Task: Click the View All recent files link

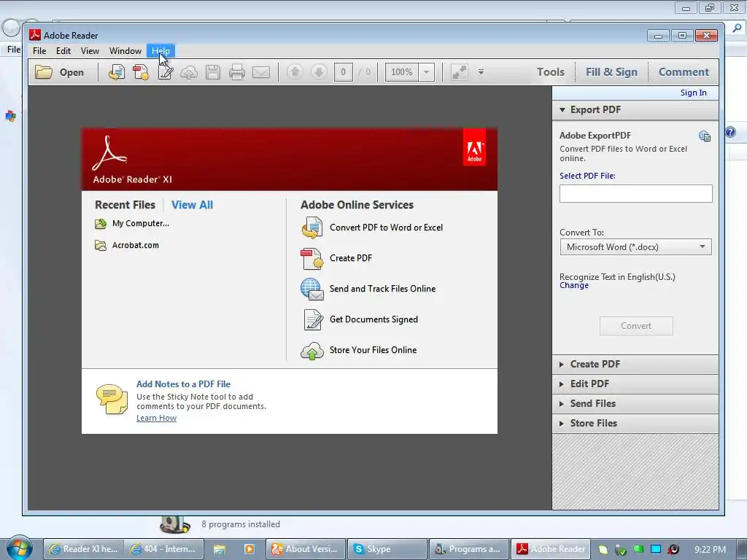Action: pos(192,205)
